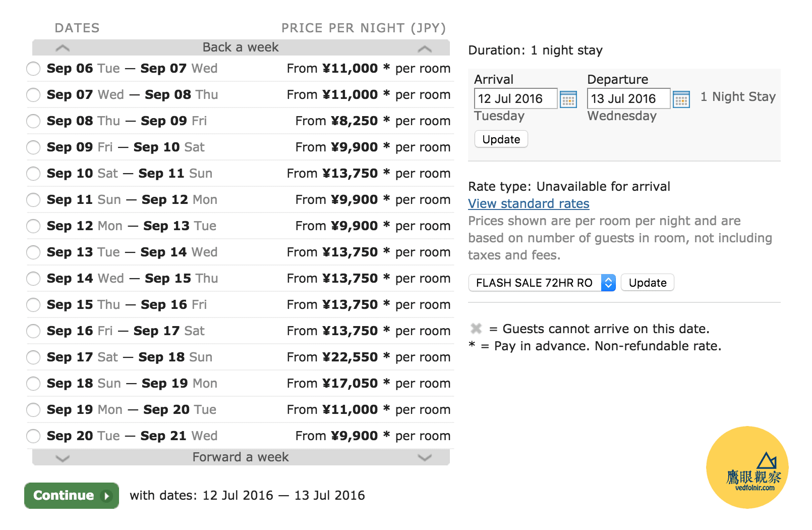Select the Sep 08 Thu to Sep 09 Fri option
The width and height of the screenshot is (812, 530).
tap(33, 121)
